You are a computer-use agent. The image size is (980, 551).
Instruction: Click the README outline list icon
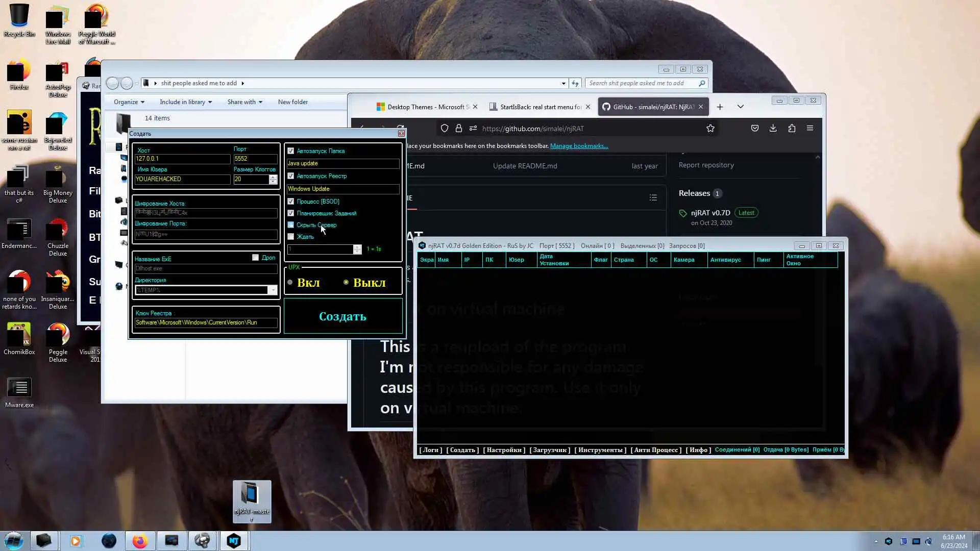[x=653, y=198]
